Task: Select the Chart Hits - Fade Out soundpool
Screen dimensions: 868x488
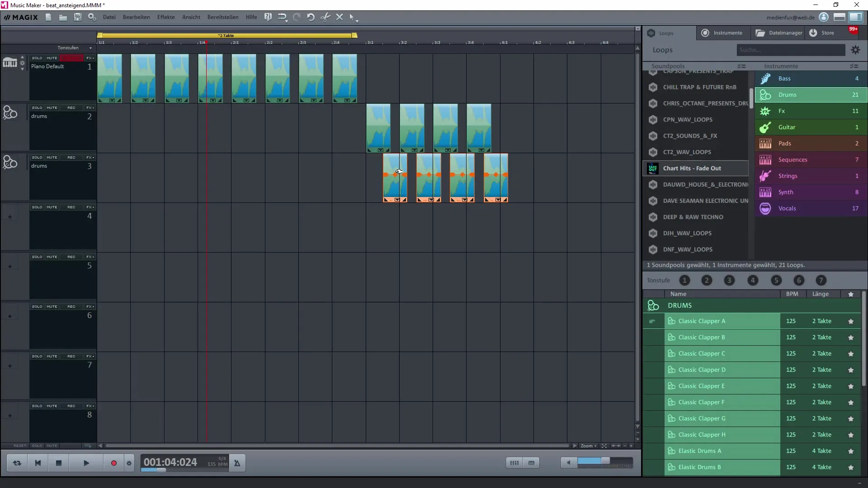Action: pos(696,169)
